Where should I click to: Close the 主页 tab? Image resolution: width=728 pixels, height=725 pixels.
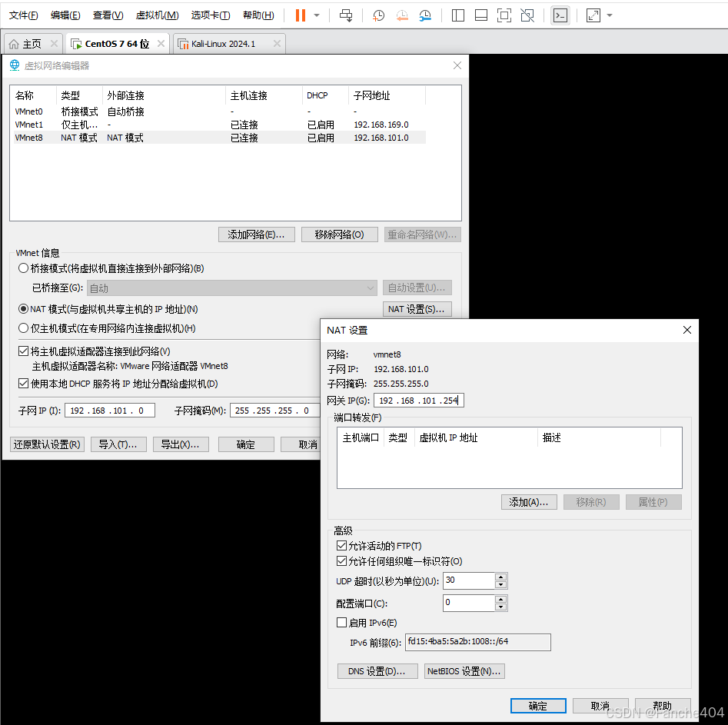[54, 43]
